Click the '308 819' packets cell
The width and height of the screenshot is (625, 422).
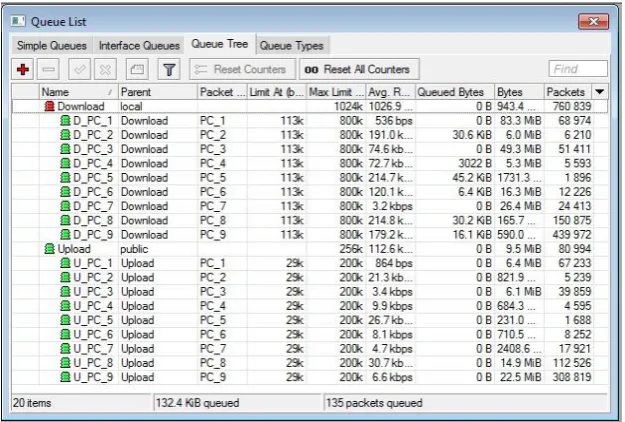572,377
